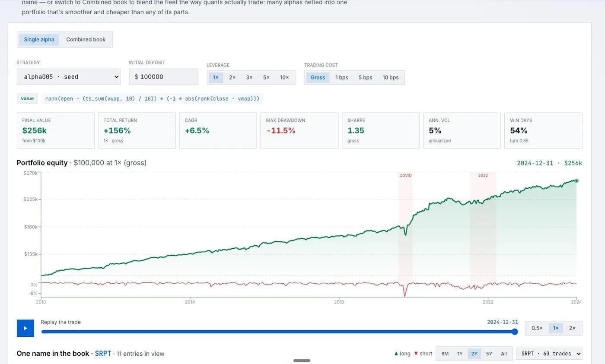Click the CAGR +6.5% card
This screenshot has height=364, width=605.
[x=218, y=130]
